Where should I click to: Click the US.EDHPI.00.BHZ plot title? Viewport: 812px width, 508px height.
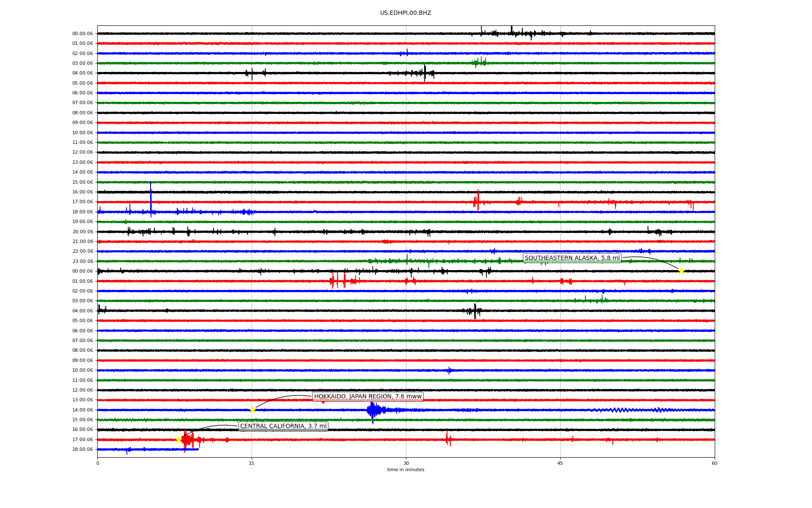pos(405,13)
